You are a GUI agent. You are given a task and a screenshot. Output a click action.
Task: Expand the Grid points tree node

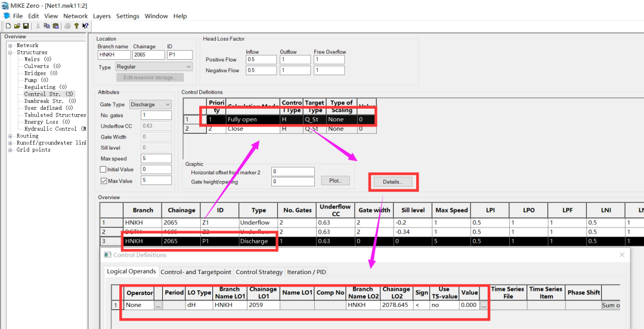click(10, 150)
